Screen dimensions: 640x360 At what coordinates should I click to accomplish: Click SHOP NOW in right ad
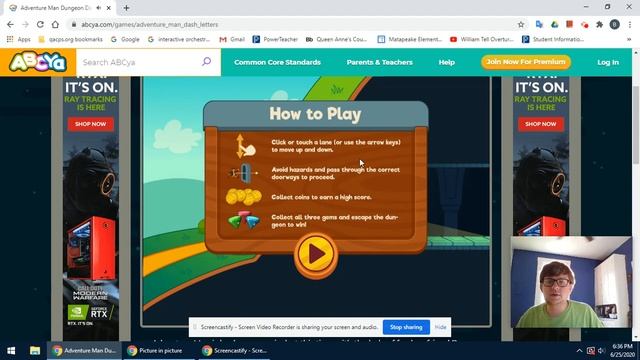tap(541, 124)
